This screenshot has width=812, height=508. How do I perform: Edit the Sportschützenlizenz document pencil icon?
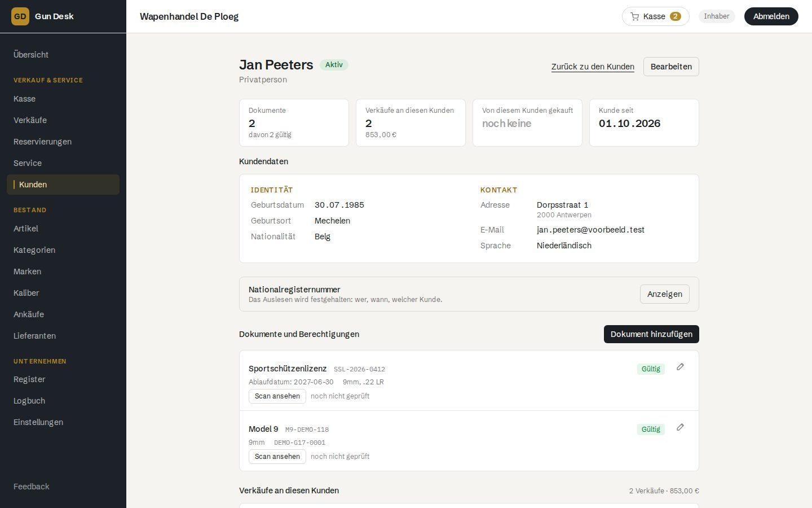(680, 367)
